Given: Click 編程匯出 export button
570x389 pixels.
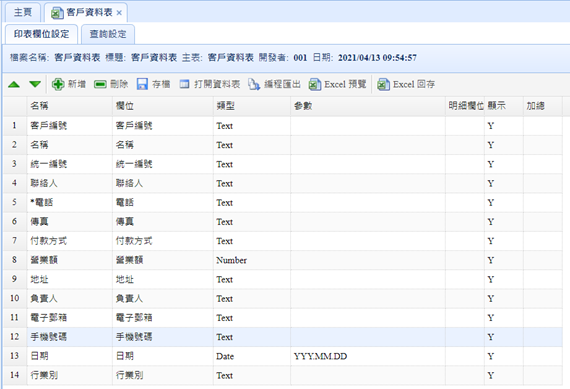Looking at the screenshot, I should pos(274,84).
